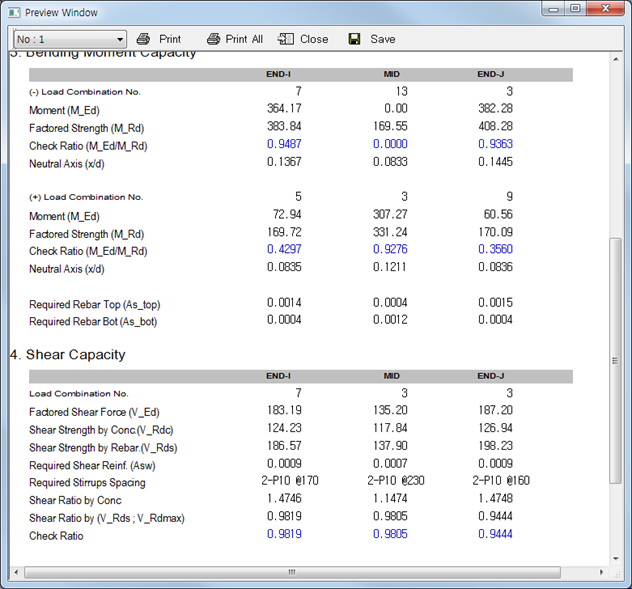
Task: Click rebar shear strength value 198.23
Action: (495, 445)
